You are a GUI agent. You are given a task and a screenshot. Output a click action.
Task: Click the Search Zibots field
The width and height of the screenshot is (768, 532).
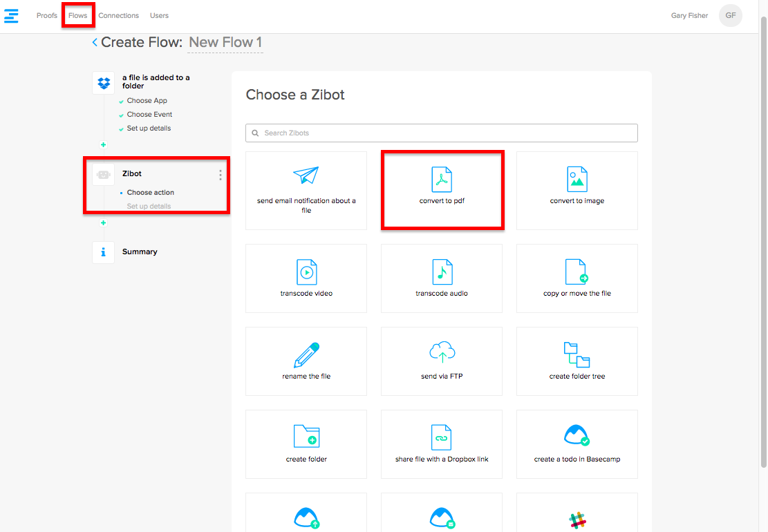coord(442,133)
